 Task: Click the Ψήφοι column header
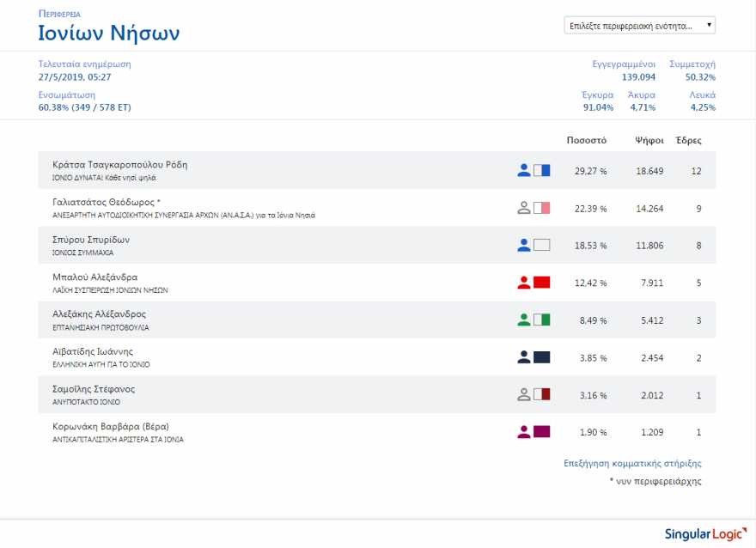[x=649, y=140]
